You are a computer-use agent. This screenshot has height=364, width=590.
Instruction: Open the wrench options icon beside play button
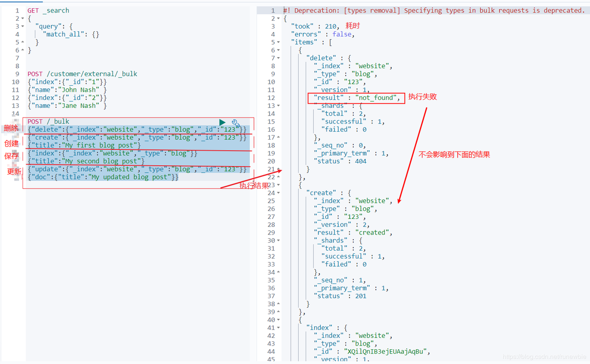pos(236,123)
